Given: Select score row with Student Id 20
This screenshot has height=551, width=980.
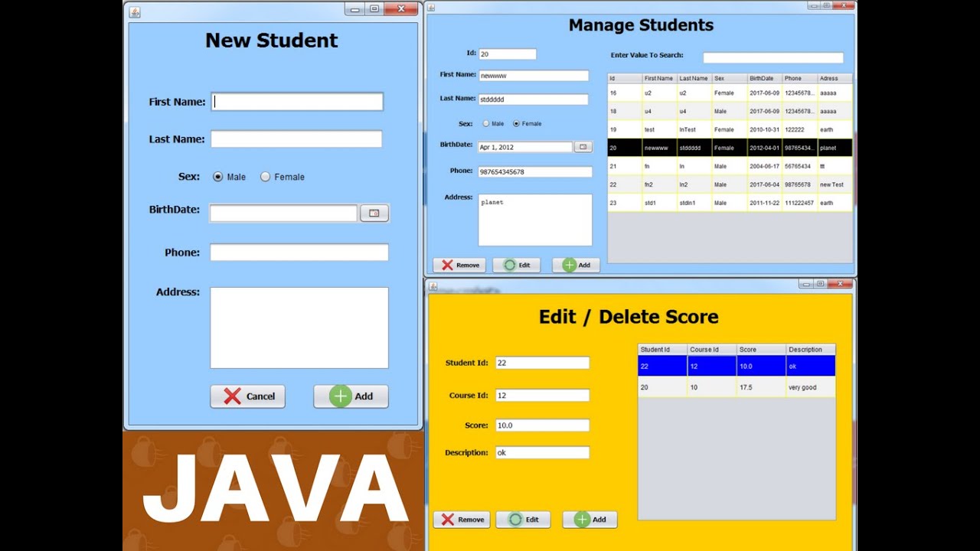Looking at the screenshot, I should pos(737,387).
